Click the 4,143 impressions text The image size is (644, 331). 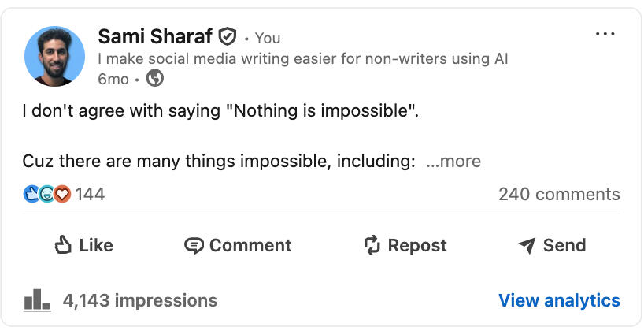pos(139,300)
